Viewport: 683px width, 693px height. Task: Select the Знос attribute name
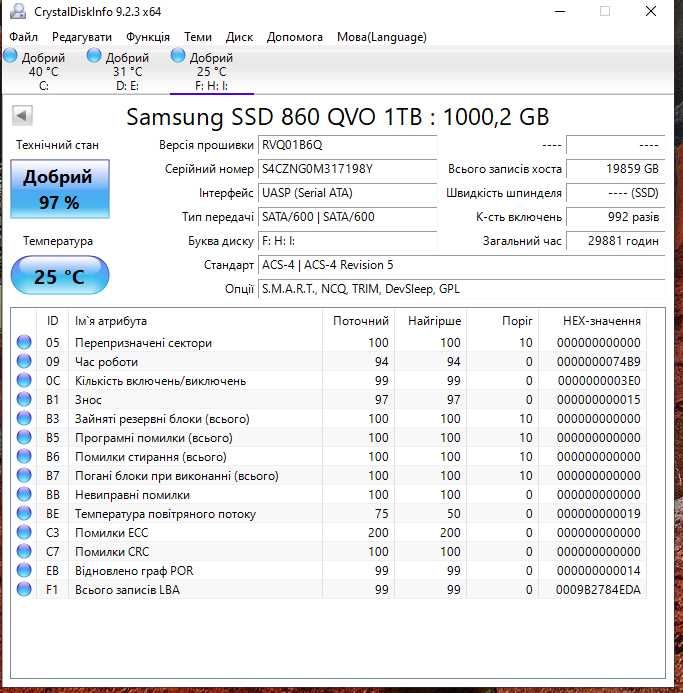pyautogui.click(x=88, y=400)
